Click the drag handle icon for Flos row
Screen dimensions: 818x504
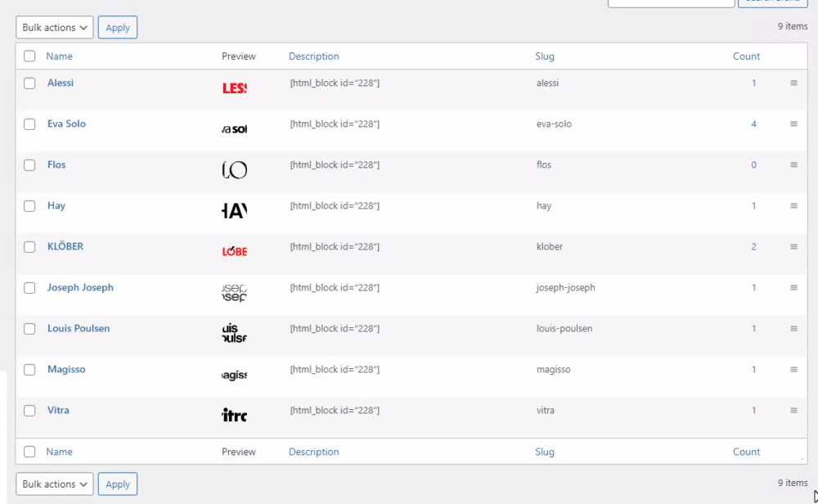[x=793, y=165]
